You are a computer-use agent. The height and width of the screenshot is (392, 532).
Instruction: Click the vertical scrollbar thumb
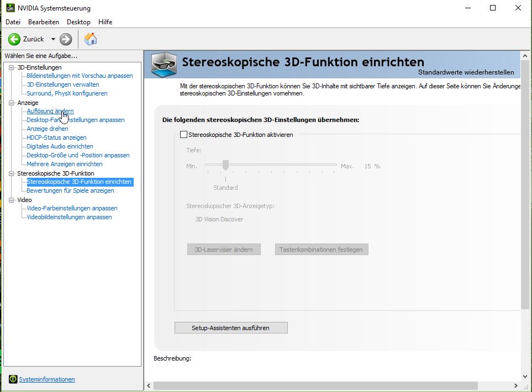click(525, 185)
